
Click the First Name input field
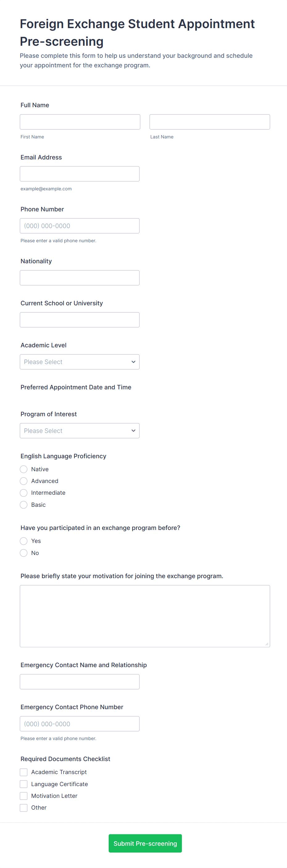80,122
